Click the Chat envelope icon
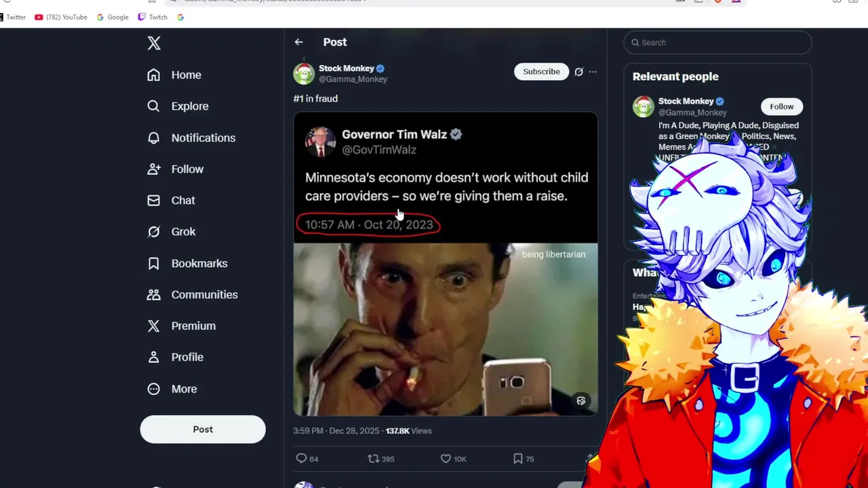868x488 pixels. pyautogui.click(x=154, y=201)
